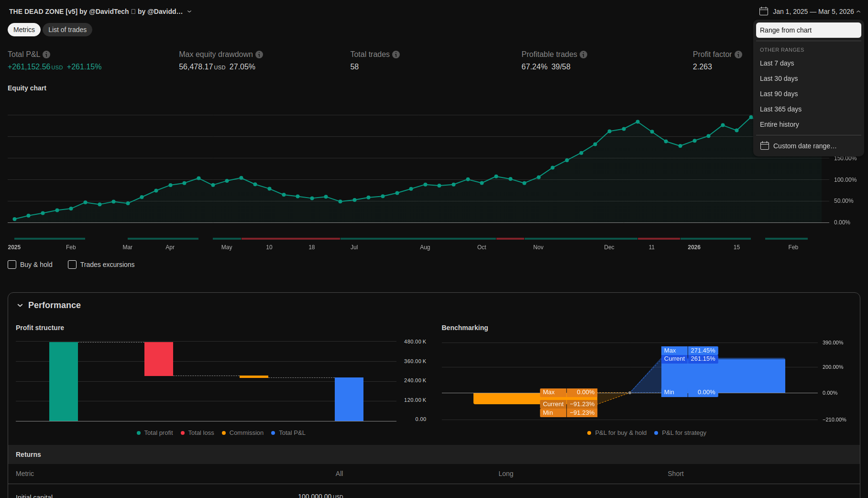Switch to the List of trades tab
Image resolution: width=868 pixels, height=498 pixels.
click(x=67, y=30)
